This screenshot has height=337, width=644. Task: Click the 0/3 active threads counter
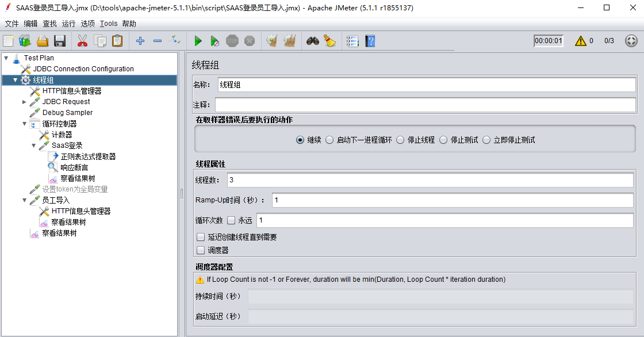point(609,41)
